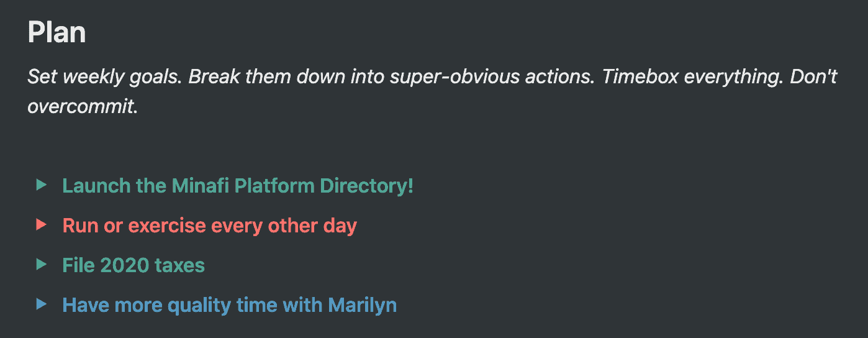868x338 pixels.
Task: Click the word "overcommit" in the description
Action: [81, 106]
